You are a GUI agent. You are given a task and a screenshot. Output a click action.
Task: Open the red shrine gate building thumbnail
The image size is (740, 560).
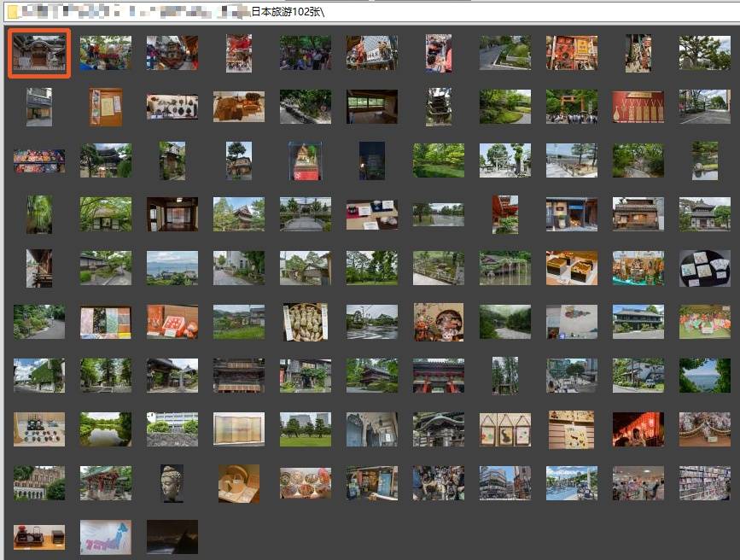click(x=438, y=376)
